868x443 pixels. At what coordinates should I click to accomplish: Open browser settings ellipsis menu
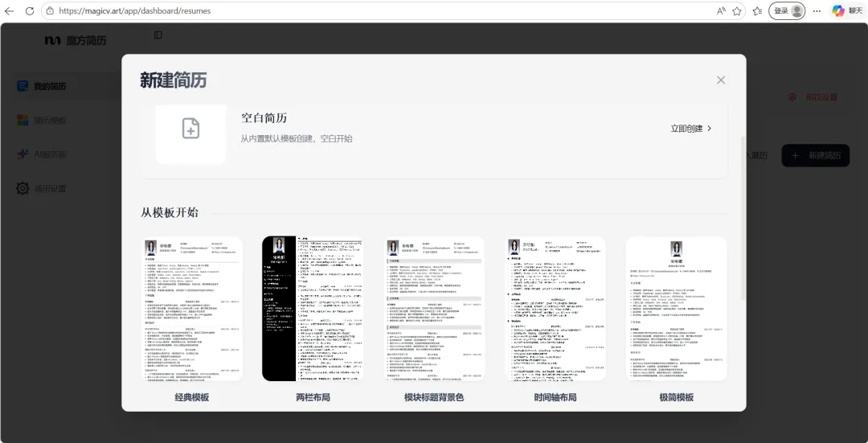click(x=817, y=10)
